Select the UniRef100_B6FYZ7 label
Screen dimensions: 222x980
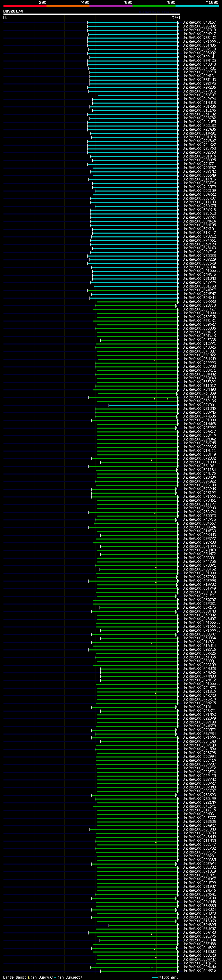(199, 309)
